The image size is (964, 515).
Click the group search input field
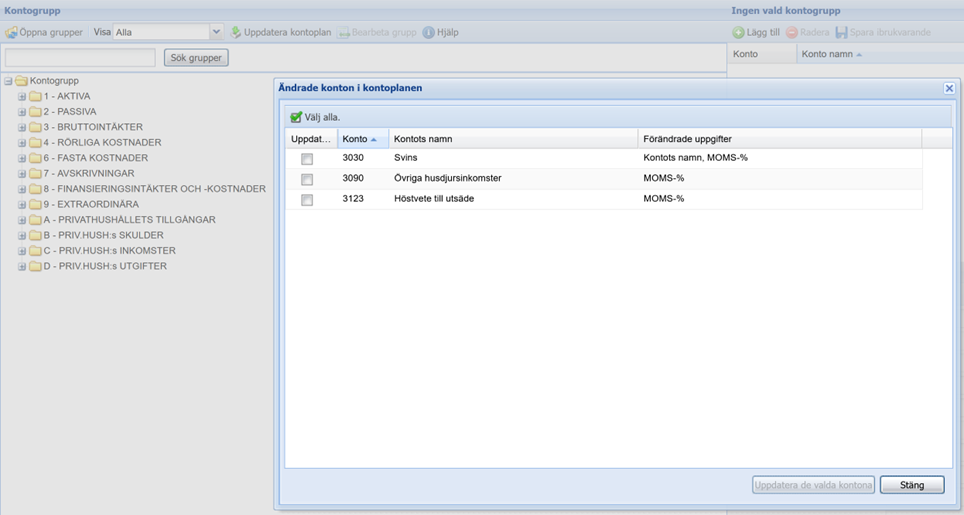coord(80,58)
